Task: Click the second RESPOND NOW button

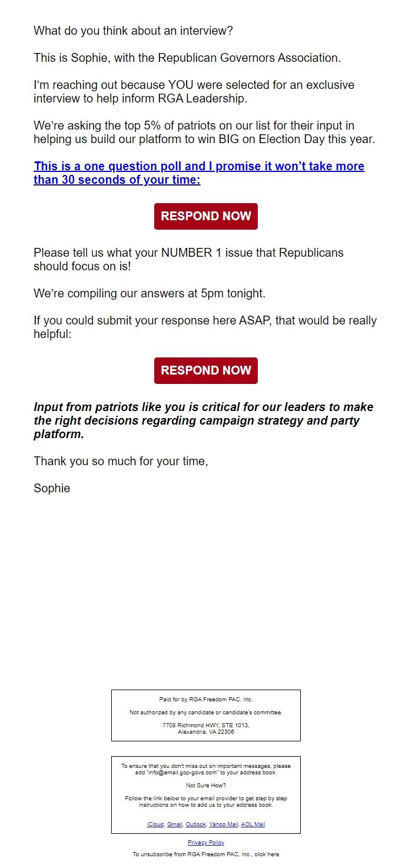Action: point(205,370)
